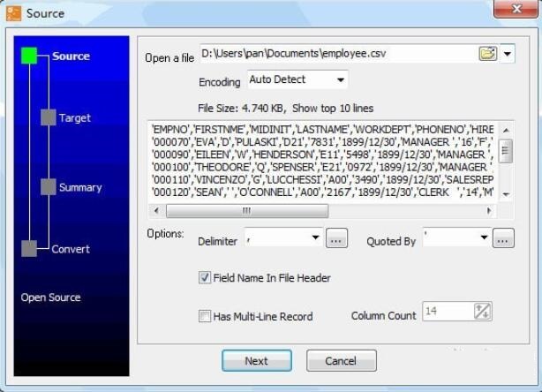Close the Source dialog window
The height and width of the screenshot is (392, 542).
(x=516, y=8)
